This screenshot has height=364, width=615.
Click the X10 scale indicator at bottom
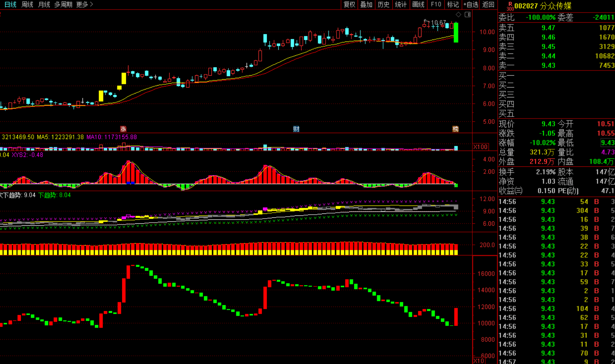479,360
